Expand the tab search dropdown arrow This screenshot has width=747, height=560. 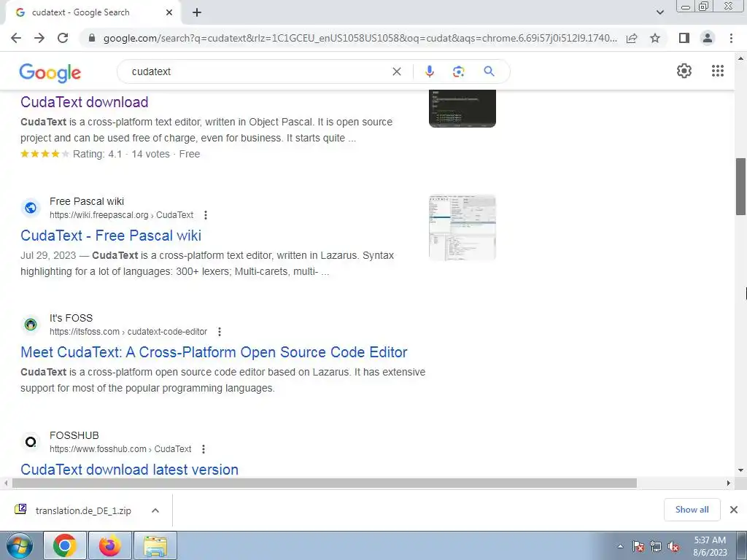click(659, 13)
